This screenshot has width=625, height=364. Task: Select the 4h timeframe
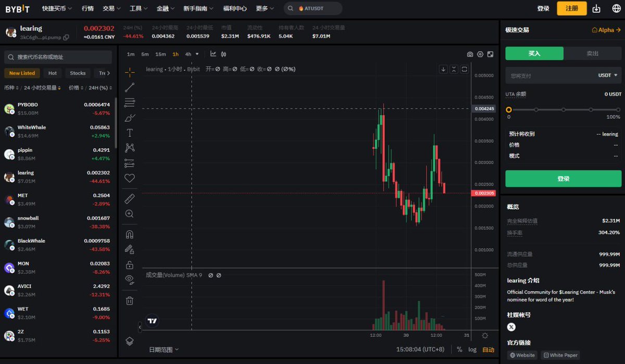pyautogui.click(x=188, y=54)
